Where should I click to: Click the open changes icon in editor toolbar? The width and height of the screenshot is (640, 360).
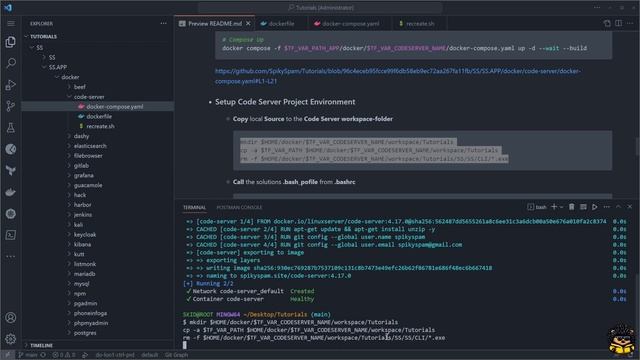click(x=607, y=24)
